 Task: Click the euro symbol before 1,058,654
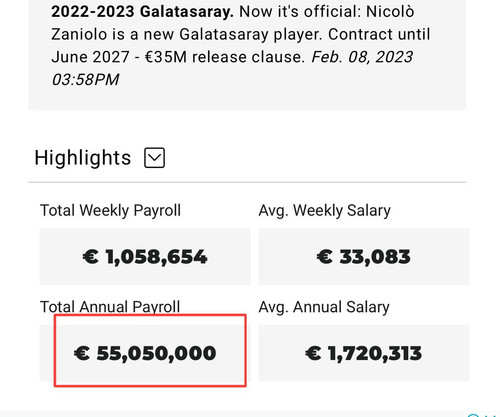90,257
